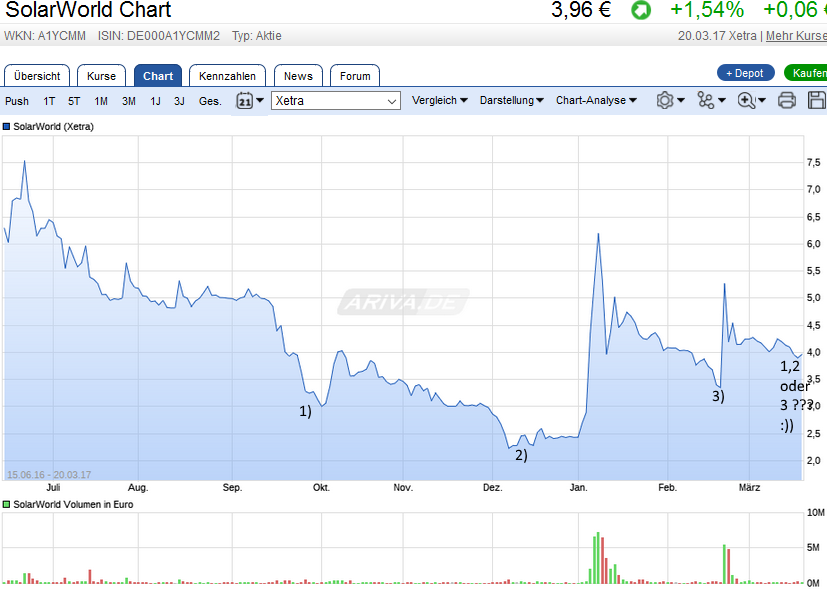
Task: Open the calendar date picker icon
Action: point(243,100)
